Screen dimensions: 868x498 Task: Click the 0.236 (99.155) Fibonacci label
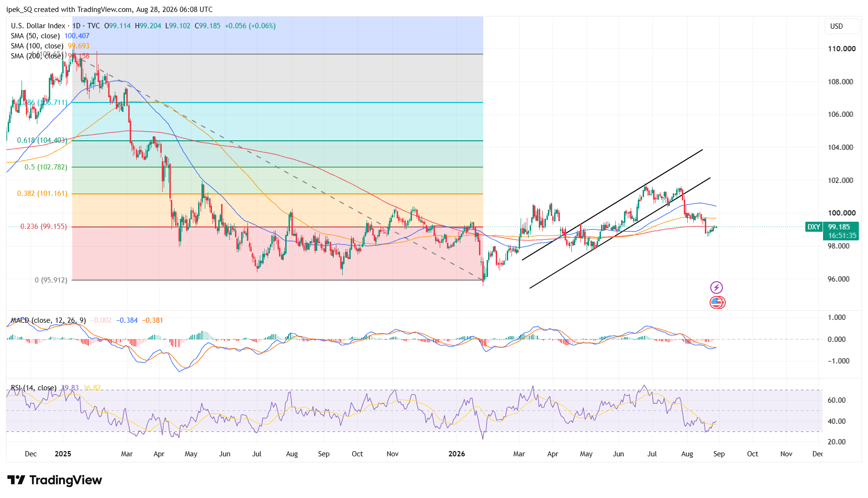(44, 226)
